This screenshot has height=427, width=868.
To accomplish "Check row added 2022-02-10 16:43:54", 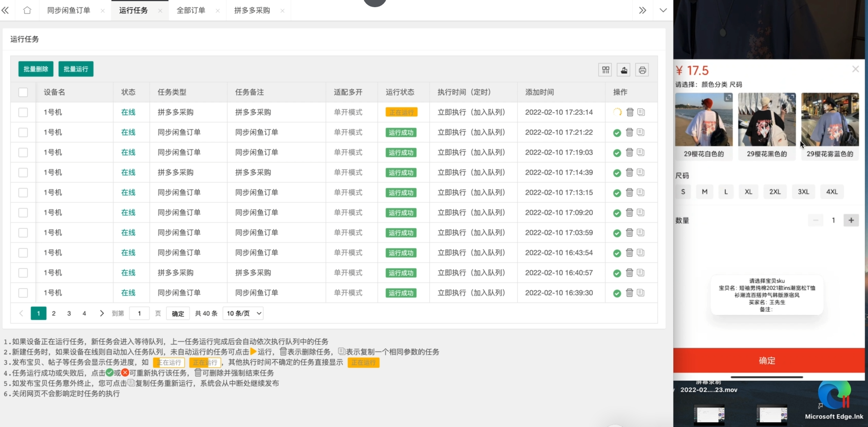I will click(x=23, y=252).
